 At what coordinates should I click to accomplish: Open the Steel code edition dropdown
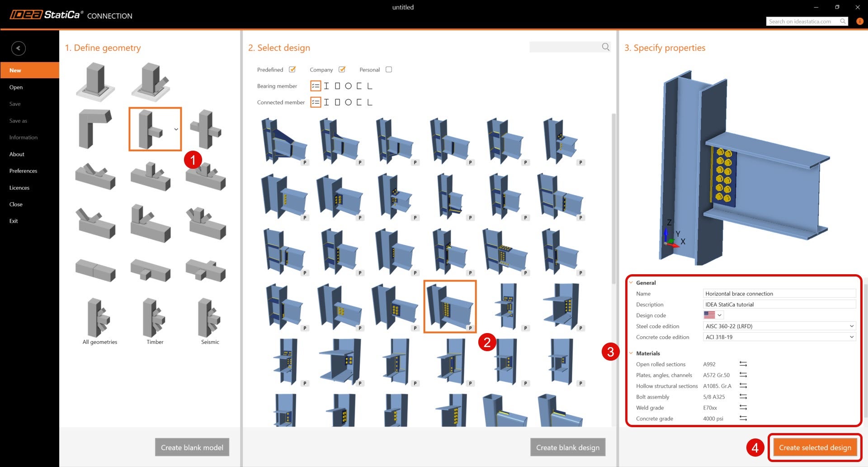779,326
